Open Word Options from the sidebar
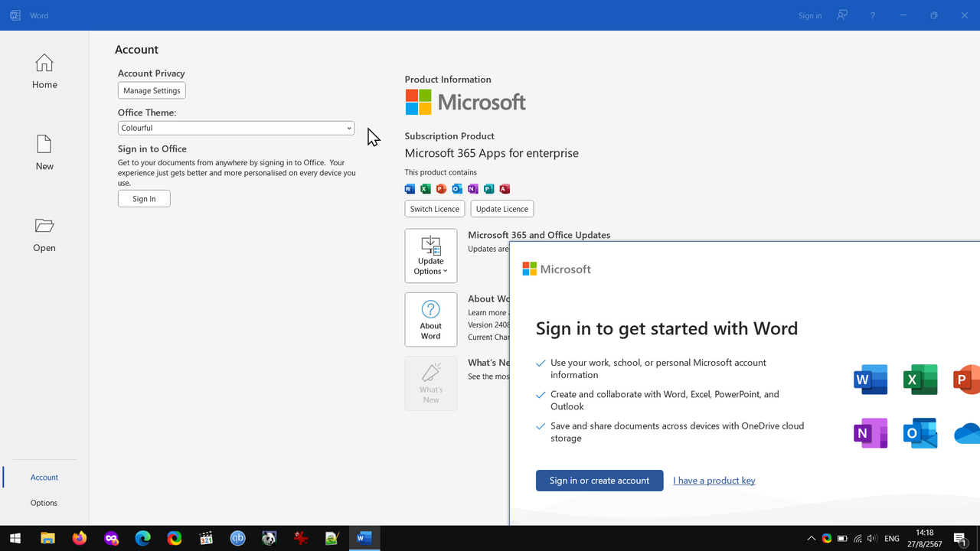The height and width of the screenshot is (551, 980). (44, 503)
